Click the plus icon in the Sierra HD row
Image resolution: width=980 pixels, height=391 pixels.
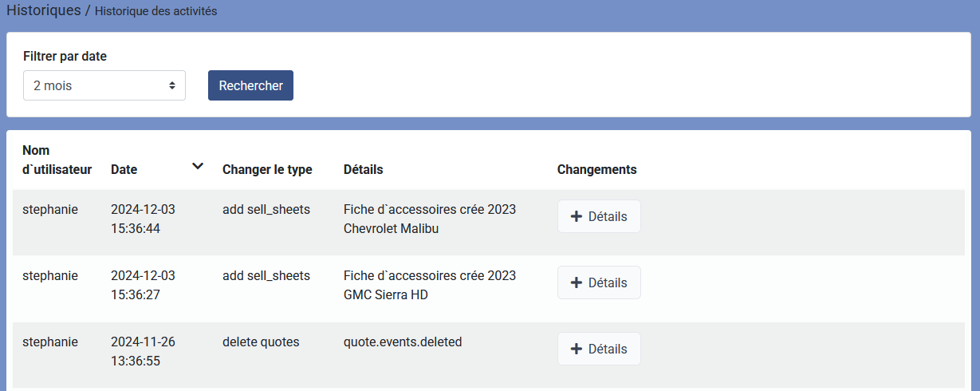[x=577, y=282]
